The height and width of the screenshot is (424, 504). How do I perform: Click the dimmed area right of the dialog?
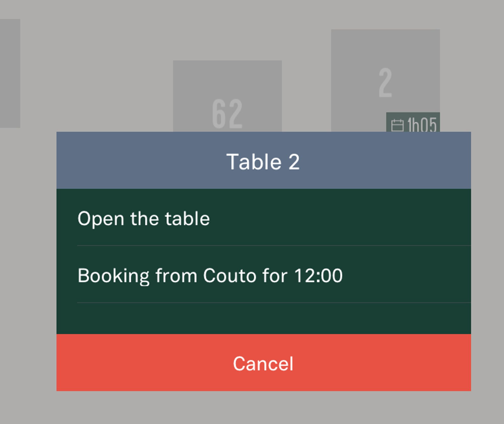point(488,252)
